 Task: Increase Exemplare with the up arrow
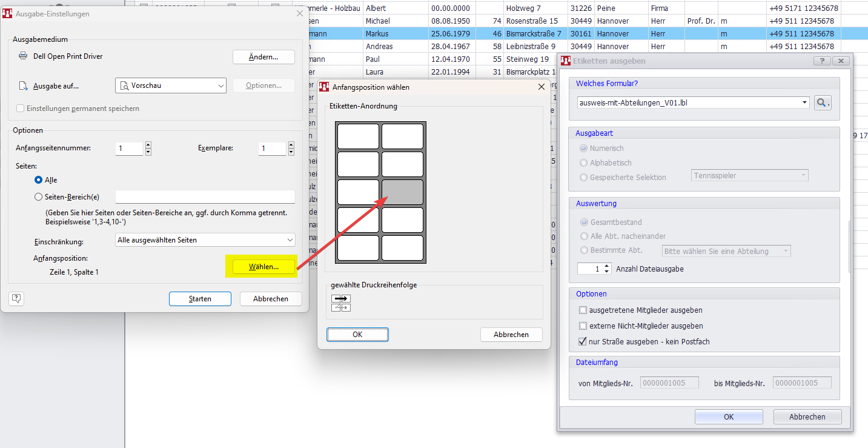(x=291, y=145)
